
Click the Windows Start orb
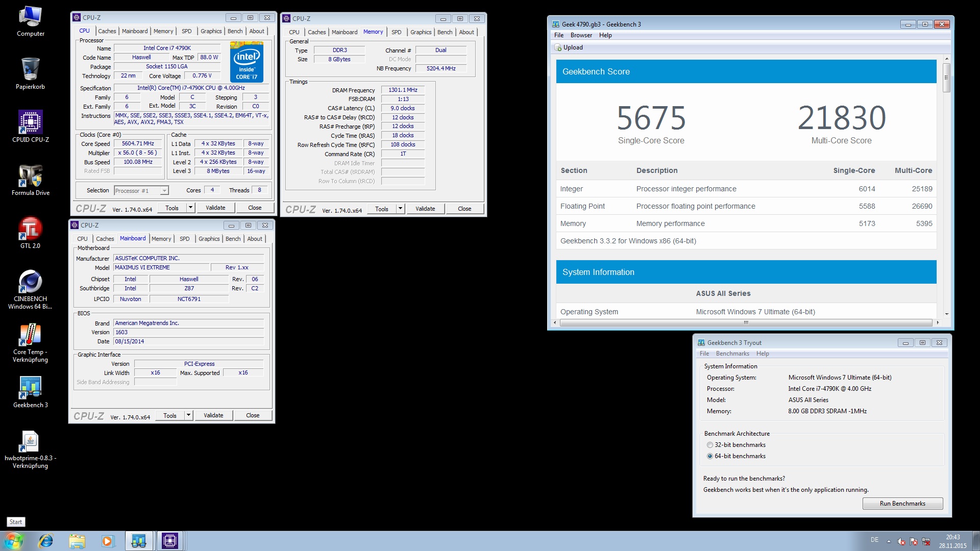click(13, 541)
